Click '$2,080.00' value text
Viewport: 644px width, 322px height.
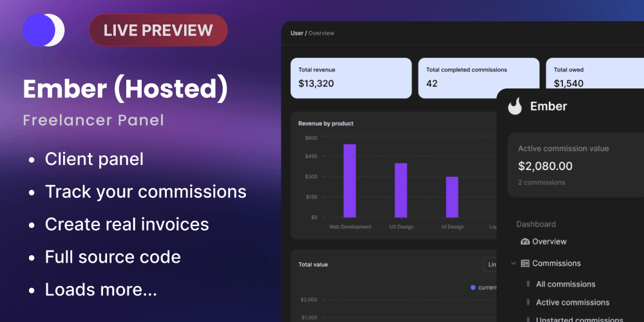pos(545,166)
